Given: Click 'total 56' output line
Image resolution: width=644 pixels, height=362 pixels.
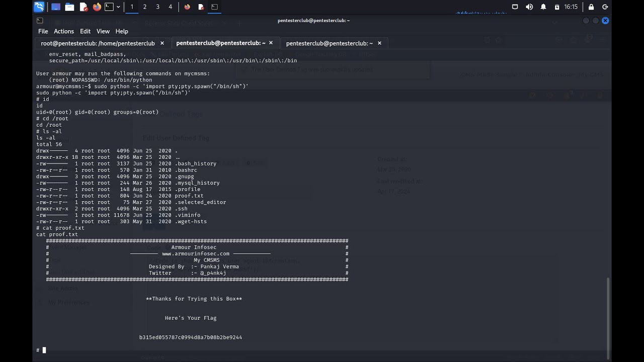Looking at the screenshot, I should [49, 144].
